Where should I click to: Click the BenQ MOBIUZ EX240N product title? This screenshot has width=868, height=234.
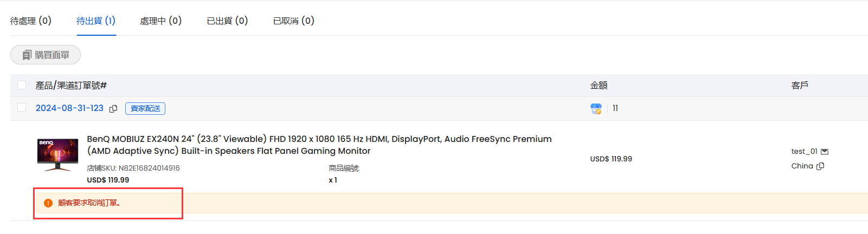pos(319,145)
